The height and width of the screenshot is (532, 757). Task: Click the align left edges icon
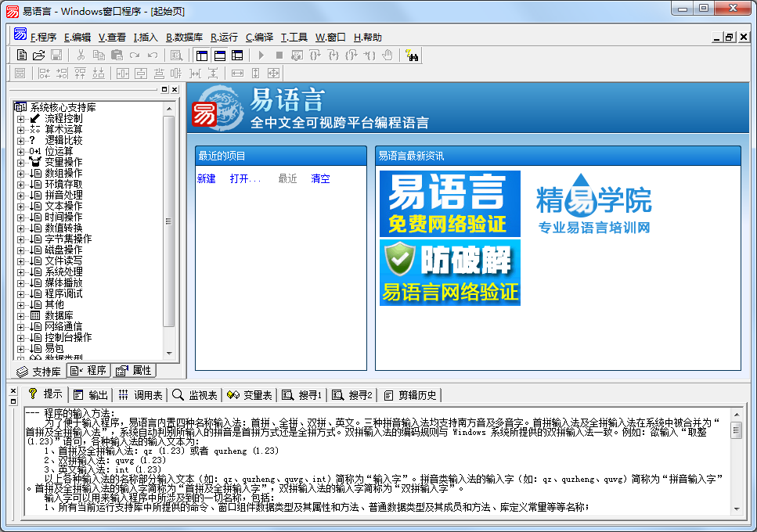click(44, 74)
